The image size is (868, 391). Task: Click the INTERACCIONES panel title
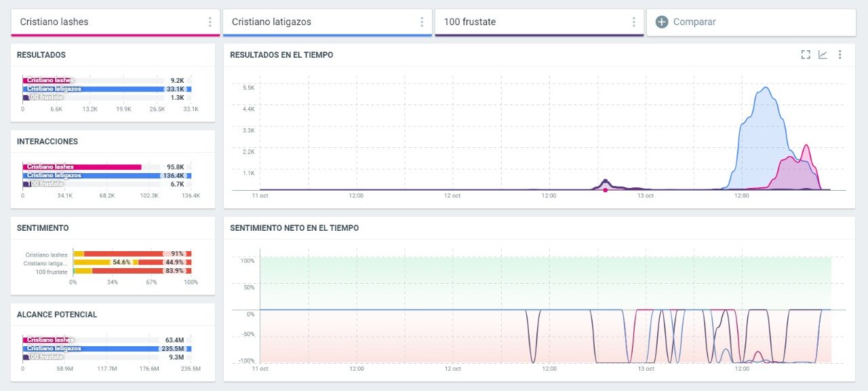click(47, 142)
